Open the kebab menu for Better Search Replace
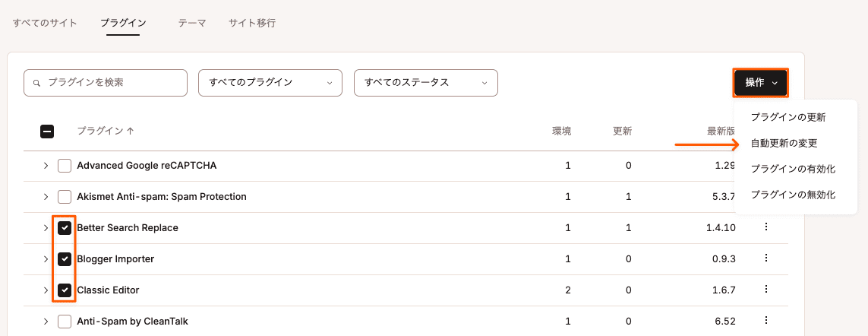 point(766,227)
